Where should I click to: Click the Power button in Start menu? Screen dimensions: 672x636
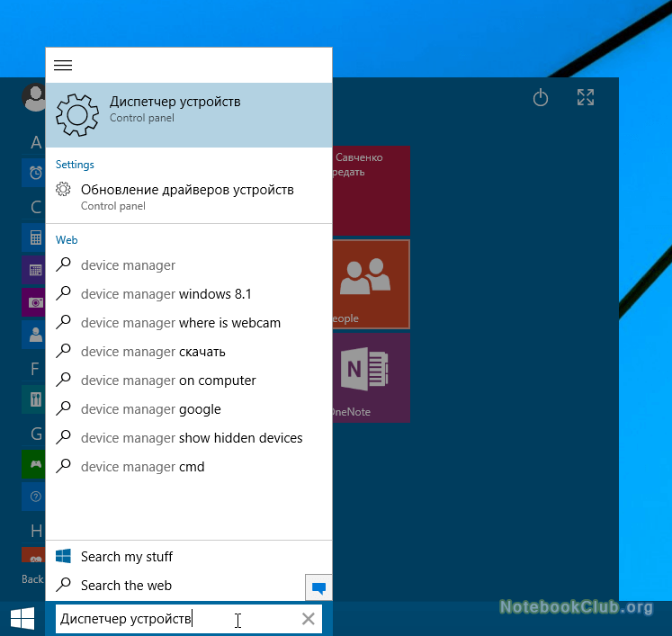click(x=541, y=97)
